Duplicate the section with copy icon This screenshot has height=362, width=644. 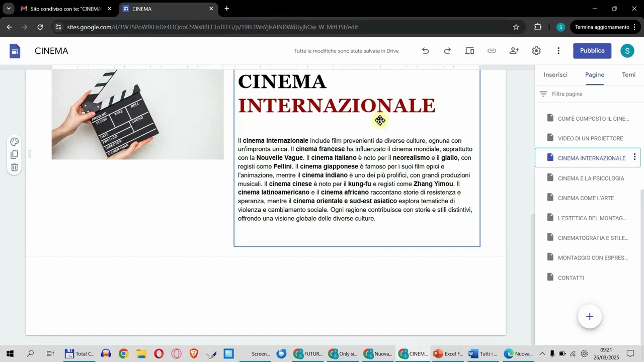tap(15, 155)
